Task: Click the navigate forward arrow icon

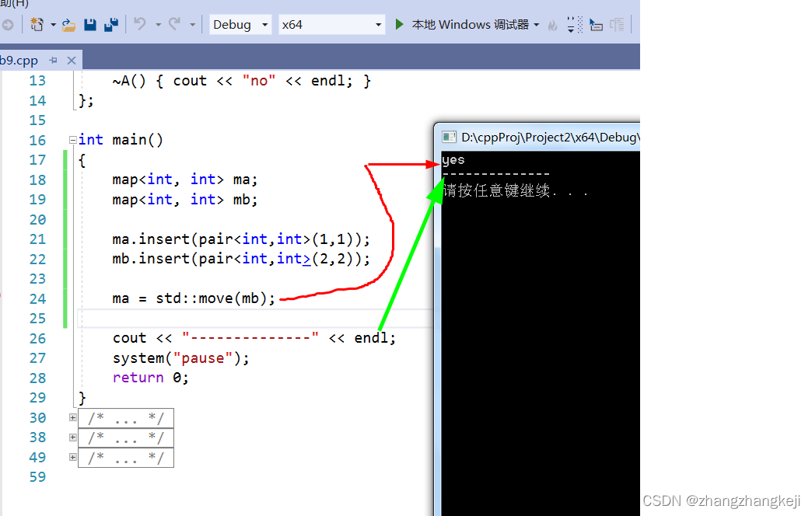Action: 7,24
